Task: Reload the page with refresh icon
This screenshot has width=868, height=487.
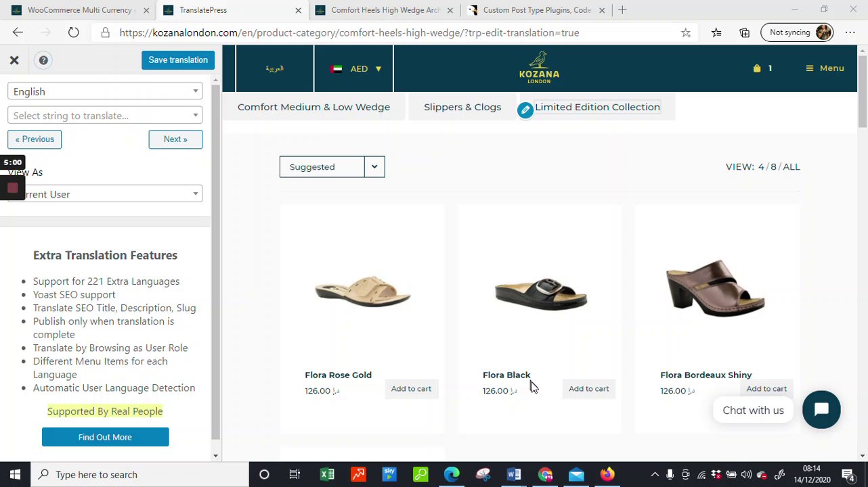Action: [73, 32]
